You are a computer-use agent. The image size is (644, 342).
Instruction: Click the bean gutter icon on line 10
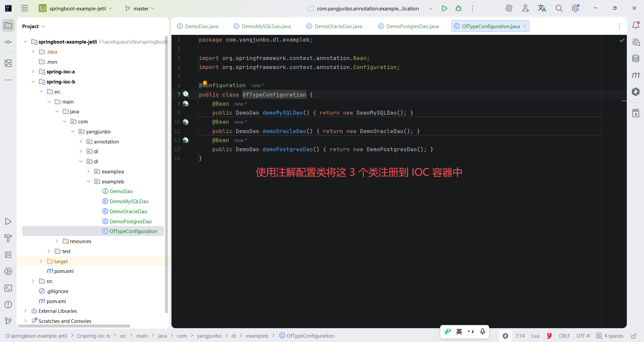pyautogui.click(x=185, y=122)
